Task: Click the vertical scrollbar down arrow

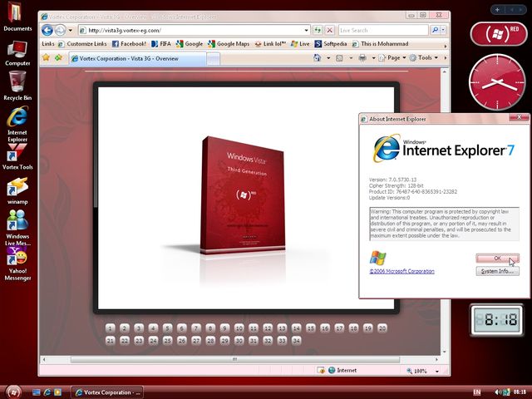Action: (444, 352)
